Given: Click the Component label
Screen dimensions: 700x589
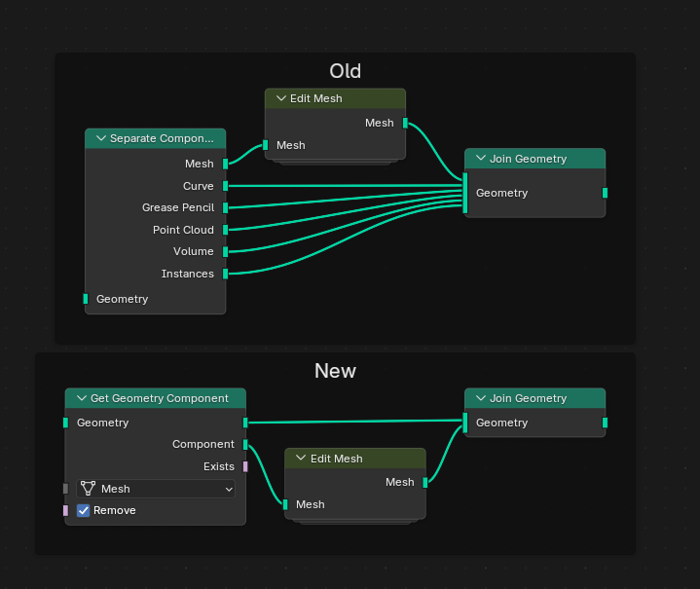Looking at the screenshot, I should pos(203,444).
